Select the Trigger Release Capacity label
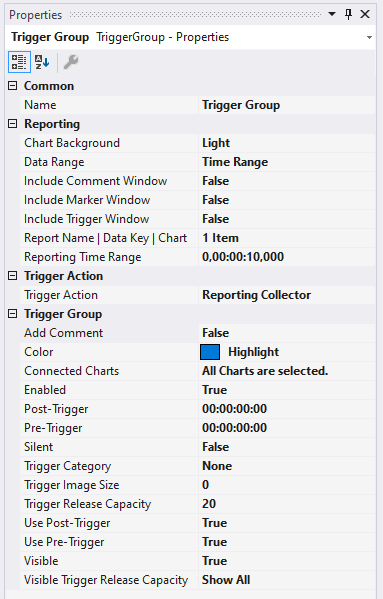The image size is (383, 599). click(87, 504)
